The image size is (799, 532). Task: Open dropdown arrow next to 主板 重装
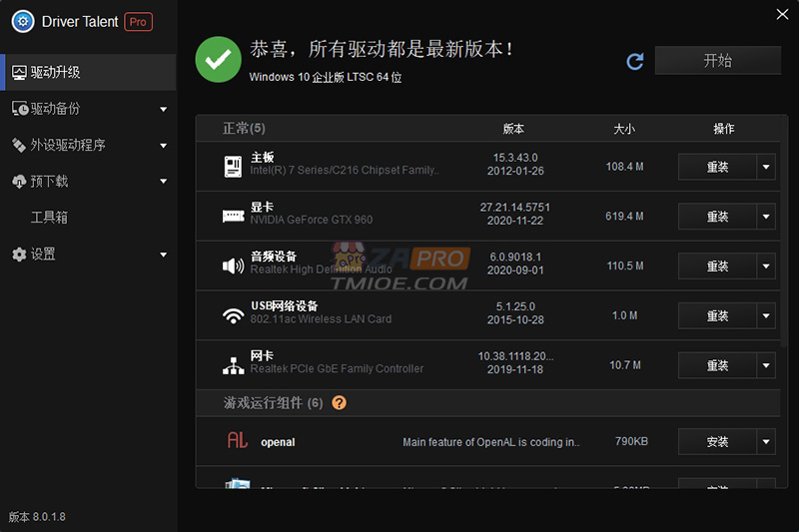point(766,167)
